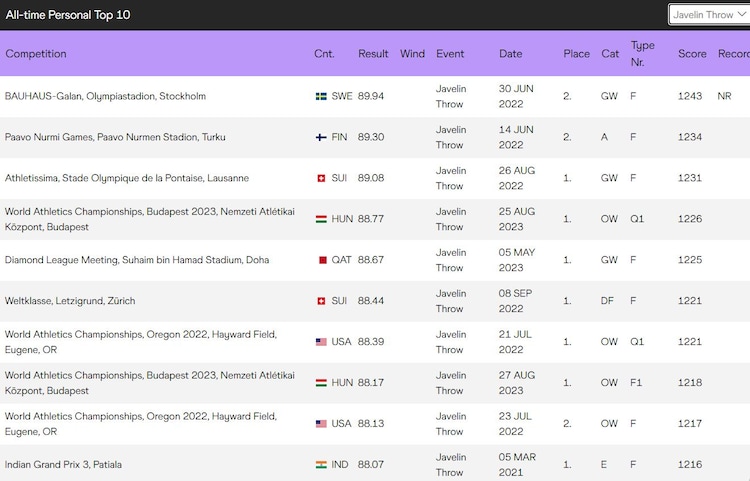Click the India flag icon

(321, 465)
